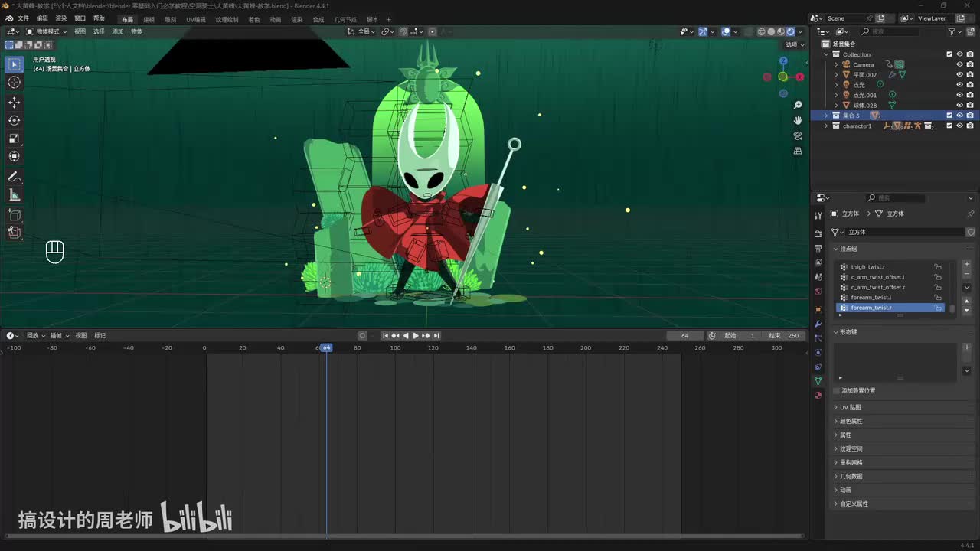Select the thigh_twist.r vertex group

coord(867,267)
